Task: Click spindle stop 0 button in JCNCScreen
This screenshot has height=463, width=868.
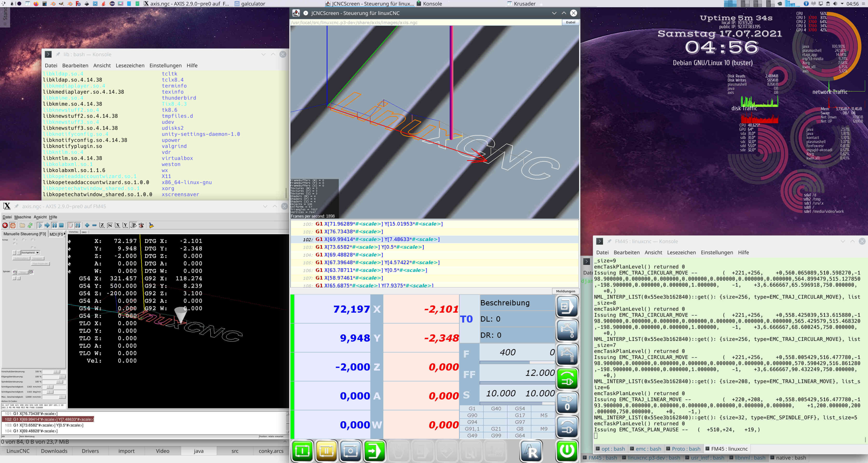Action: (x=567, y=403)
